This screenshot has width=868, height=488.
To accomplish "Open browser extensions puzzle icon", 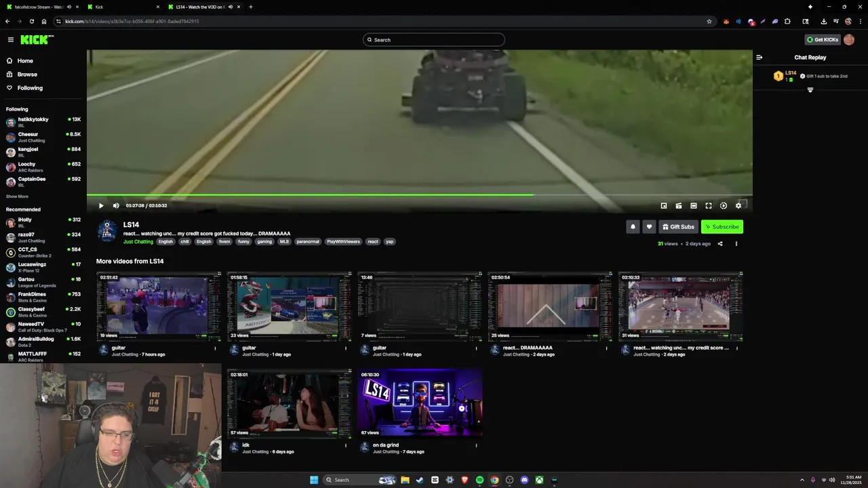I will coord(787,21).
